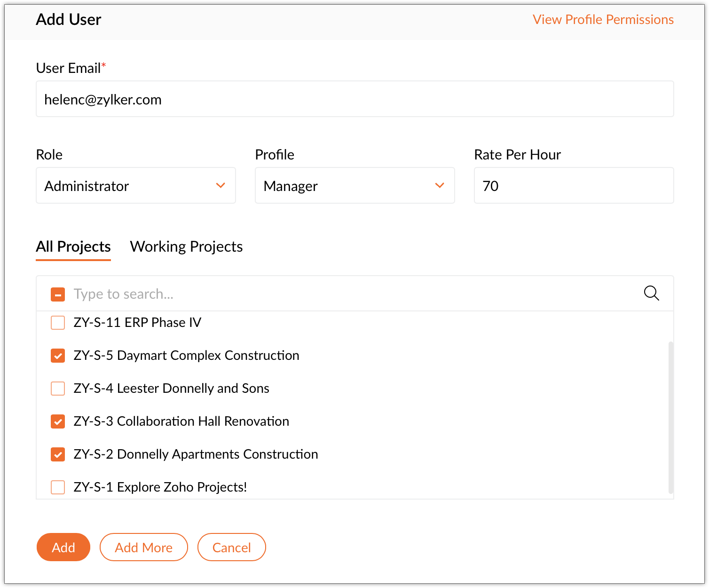Cancel adding the user
Image resolution: width=709 pixels, height=588 pixels.
pos(231,547)
